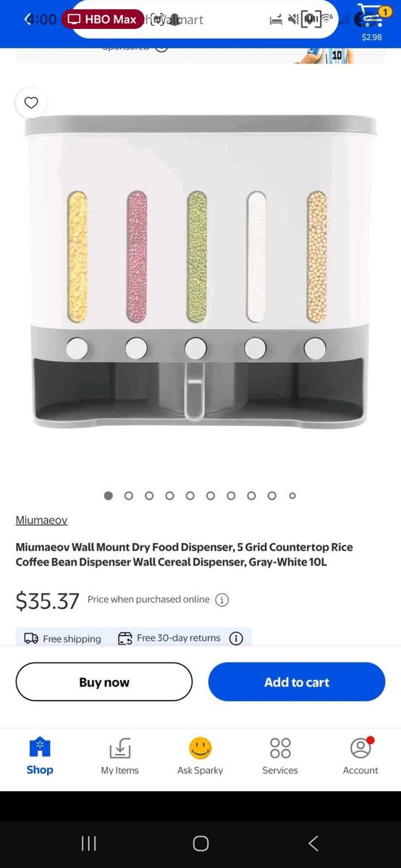Open the Services tab
The width and height of the screenshot is (401, 868).
[280, 757]
